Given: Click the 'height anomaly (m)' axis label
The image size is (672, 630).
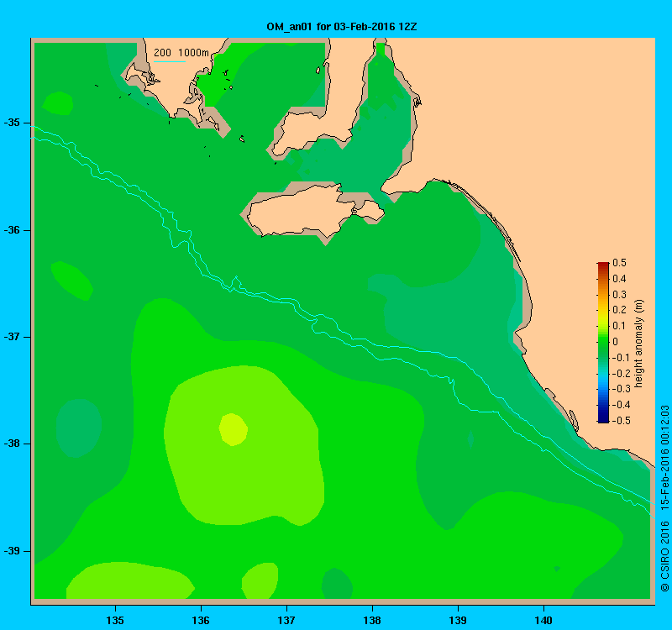Looking at the screenshot, I should click(639, 344).
